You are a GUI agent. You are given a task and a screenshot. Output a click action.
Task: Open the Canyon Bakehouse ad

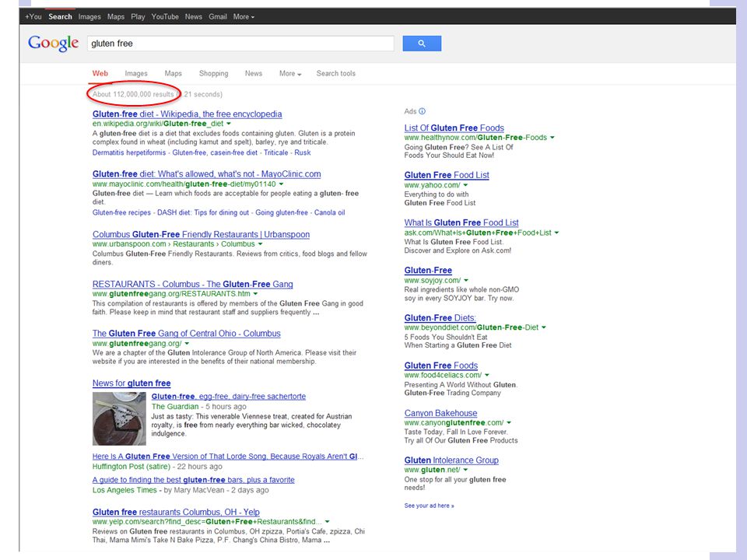[440, 413]
